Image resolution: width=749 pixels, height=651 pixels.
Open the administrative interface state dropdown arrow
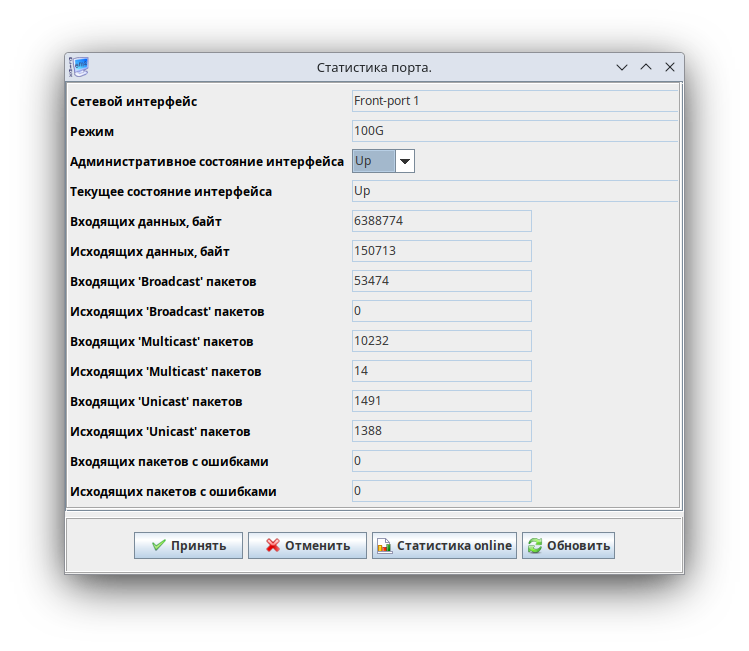(405, 161)
